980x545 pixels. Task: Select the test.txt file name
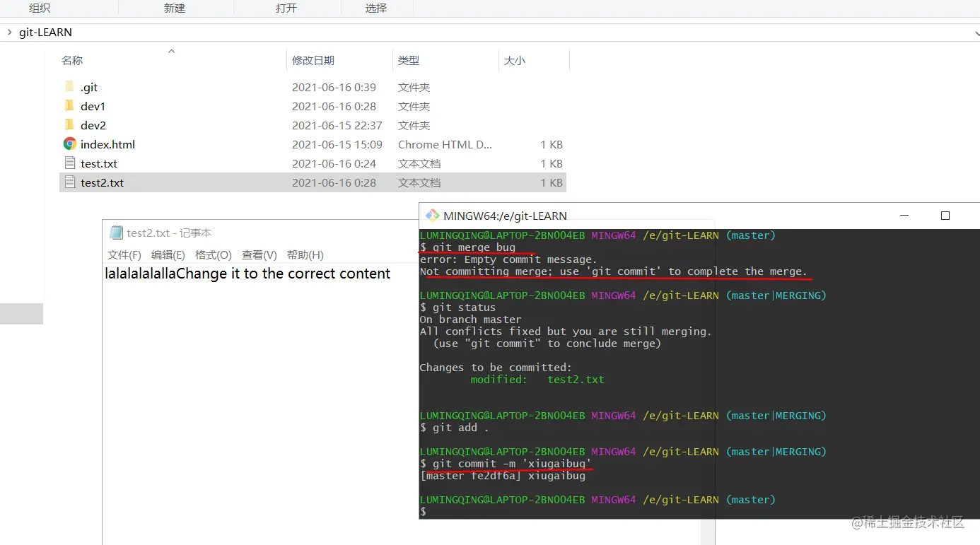(x=99, y=164)
